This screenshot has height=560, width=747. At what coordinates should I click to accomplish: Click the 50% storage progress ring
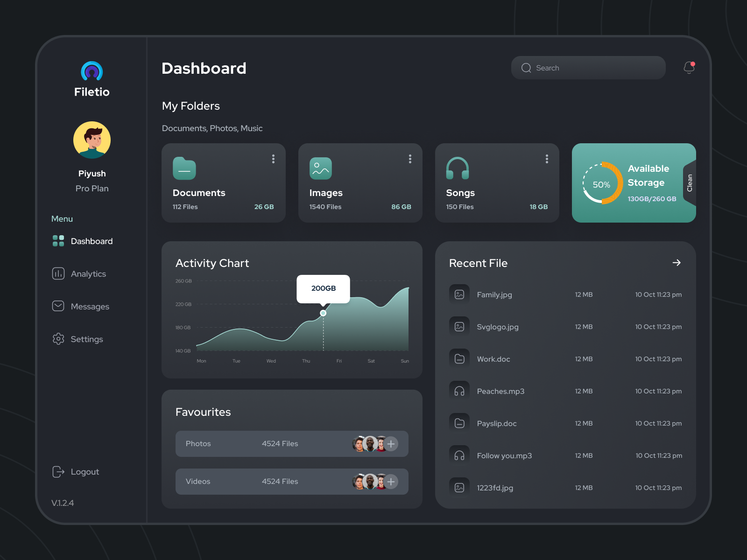tap(603, 183)
